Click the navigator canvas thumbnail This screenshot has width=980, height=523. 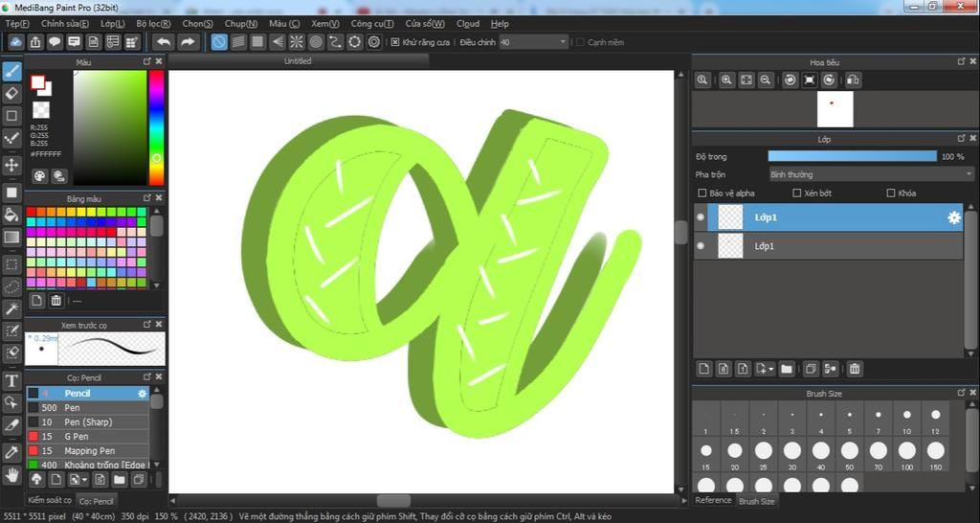point(835,109)
